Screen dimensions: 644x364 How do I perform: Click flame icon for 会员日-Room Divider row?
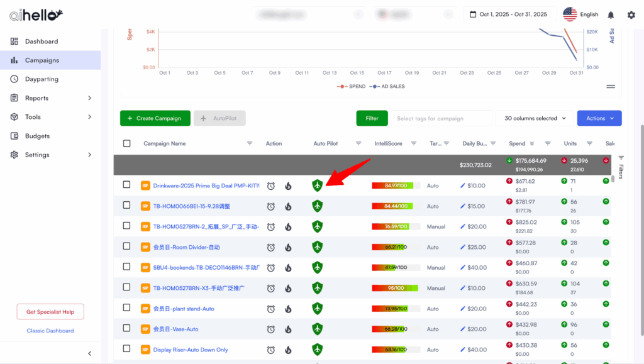tap(288, 247)
